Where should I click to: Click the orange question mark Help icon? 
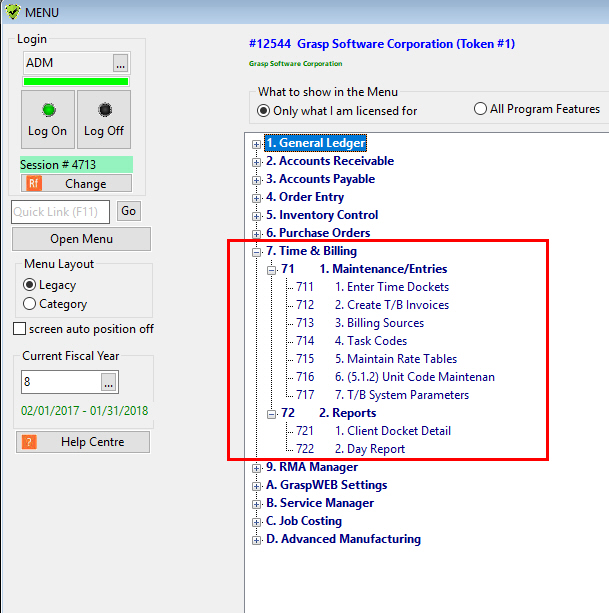click(29, 442)
